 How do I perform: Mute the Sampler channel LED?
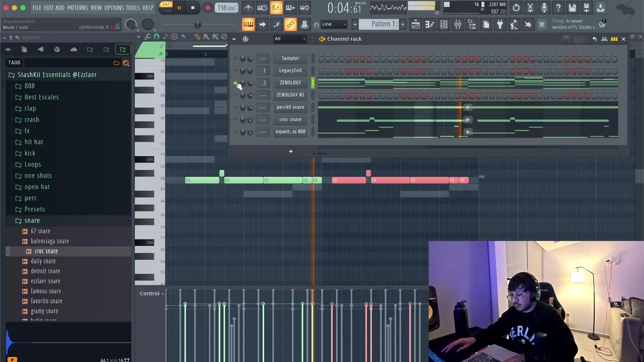click(x=235, y=58)
